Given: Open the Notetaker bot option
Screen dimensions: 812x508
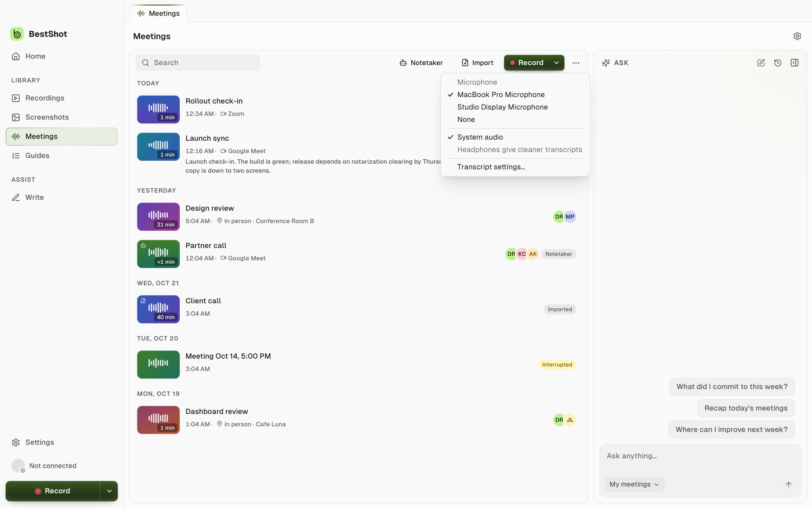Looking at the screenshot, I should (x=421, y=63).
